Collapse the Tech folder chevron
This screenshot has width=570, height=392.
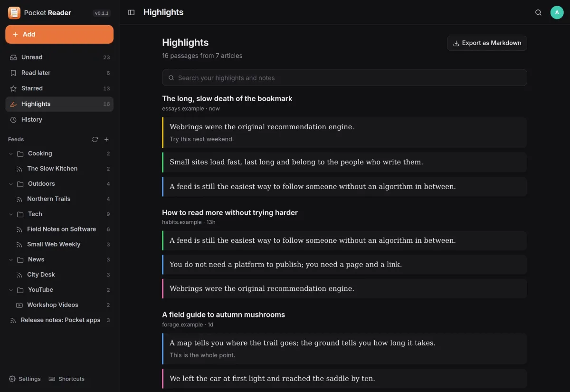pyautogui.click(x=11, y=214)
